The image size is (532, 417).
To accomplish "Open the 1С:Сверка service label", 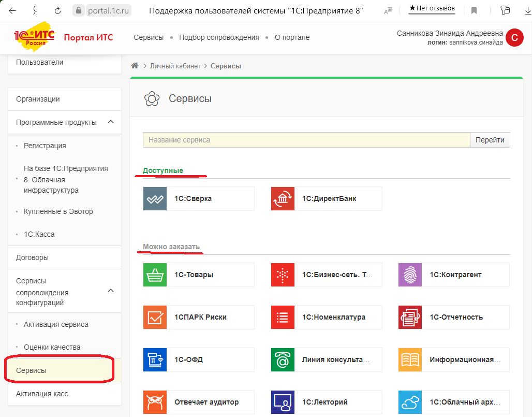I will pyautogui.click(x=193, y=198).
